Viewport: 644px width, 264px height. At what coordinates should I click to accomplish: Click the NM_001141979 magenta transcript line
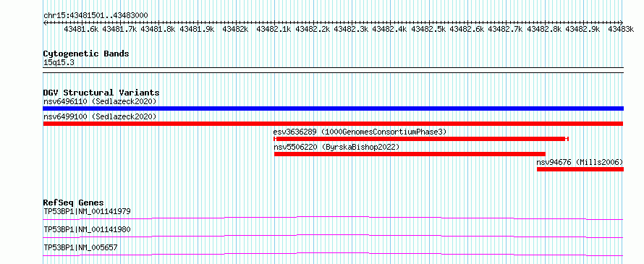[333, 218]
